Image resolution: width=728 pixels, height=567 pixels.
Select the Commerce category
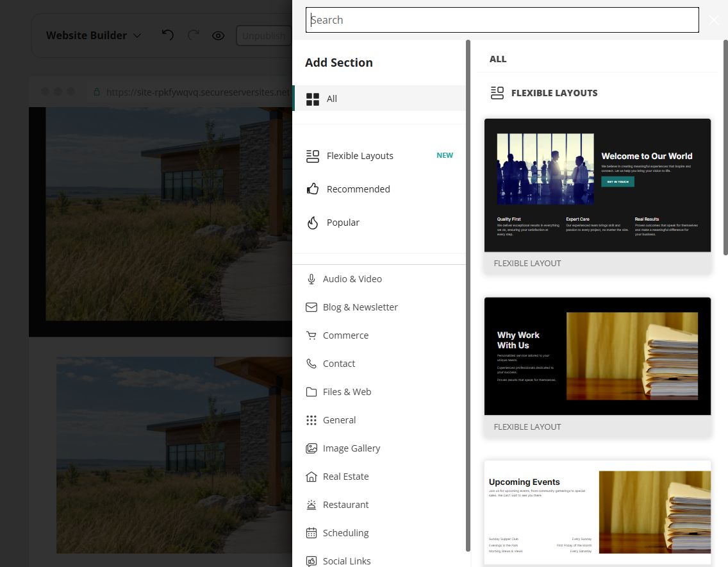click(379, 335)
